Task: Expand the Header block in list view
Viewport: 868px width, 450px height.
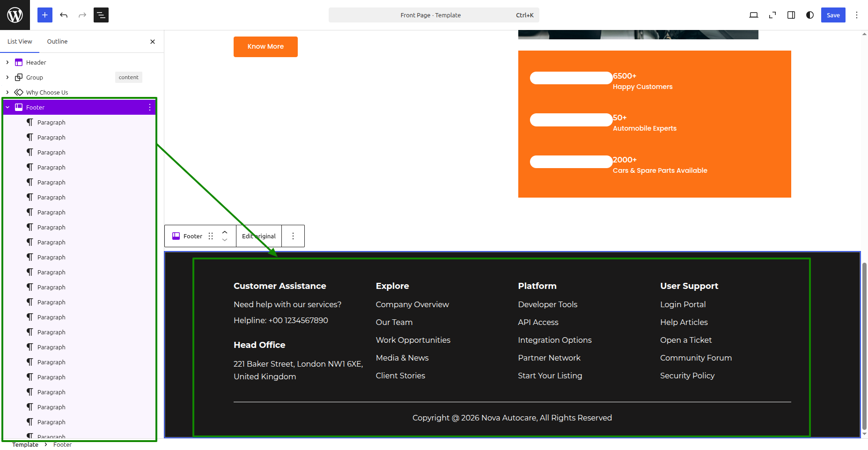Action: [7, 62]
